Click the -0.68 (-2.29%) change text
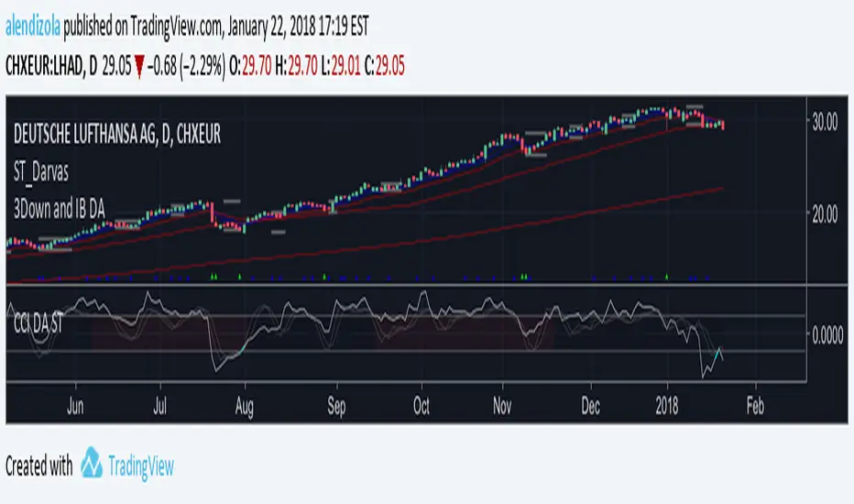 point(186,67)
